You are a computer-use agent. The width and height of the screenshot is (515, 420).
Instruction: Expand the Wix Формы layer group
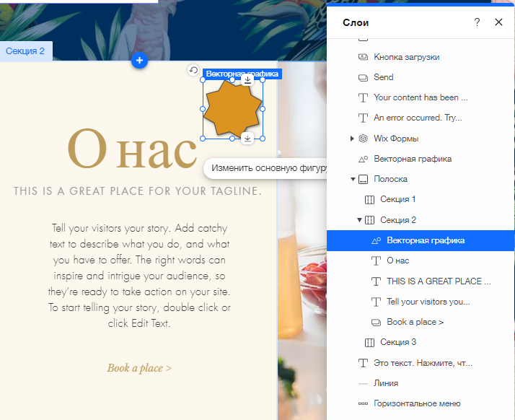352,139
